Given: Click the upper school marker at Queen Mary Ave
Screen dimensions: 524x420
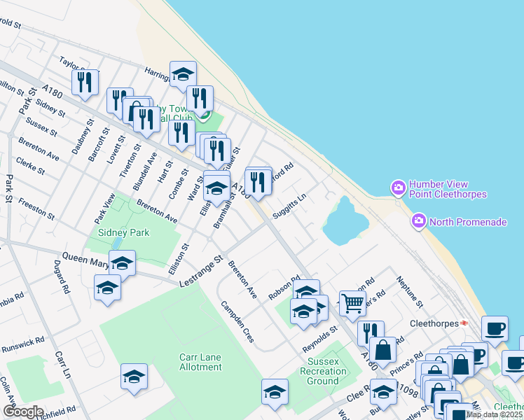Looking at the screenshot, I should click(122, 263).
